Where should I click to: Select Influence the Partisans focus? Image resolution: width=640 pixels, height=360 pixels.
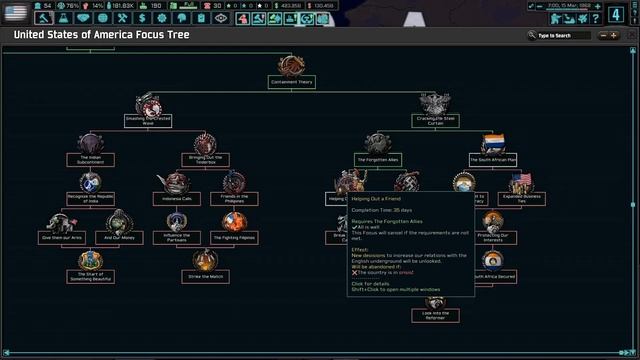[177, 238]
